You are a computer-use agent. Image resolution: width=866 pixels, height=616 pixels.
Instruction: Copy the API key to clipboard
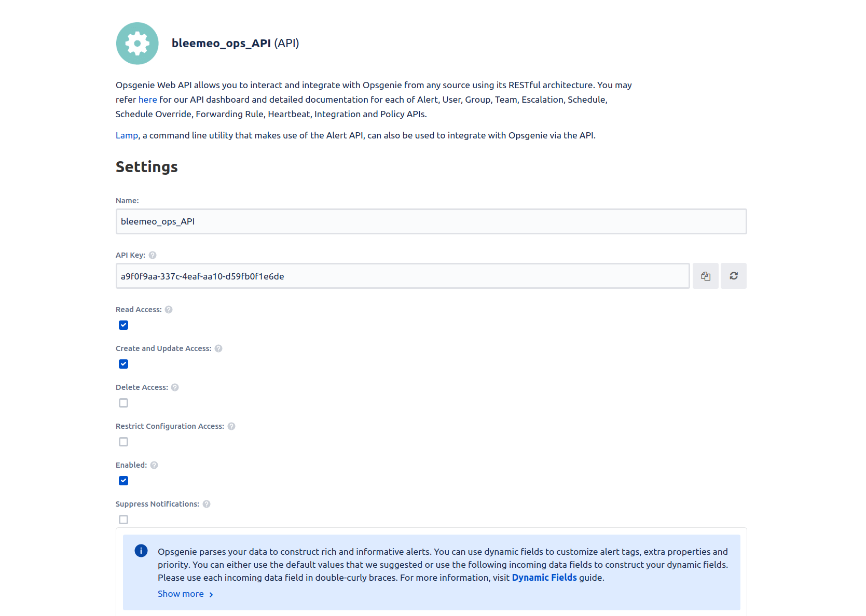(x=705, y=275)
